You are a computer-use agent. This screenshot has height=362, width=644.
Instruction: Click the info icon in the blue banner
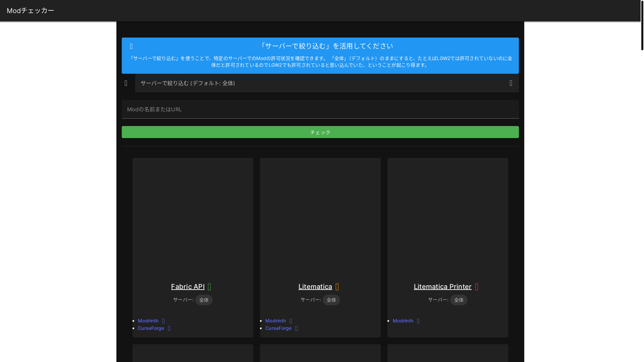(x=131, y=46)
